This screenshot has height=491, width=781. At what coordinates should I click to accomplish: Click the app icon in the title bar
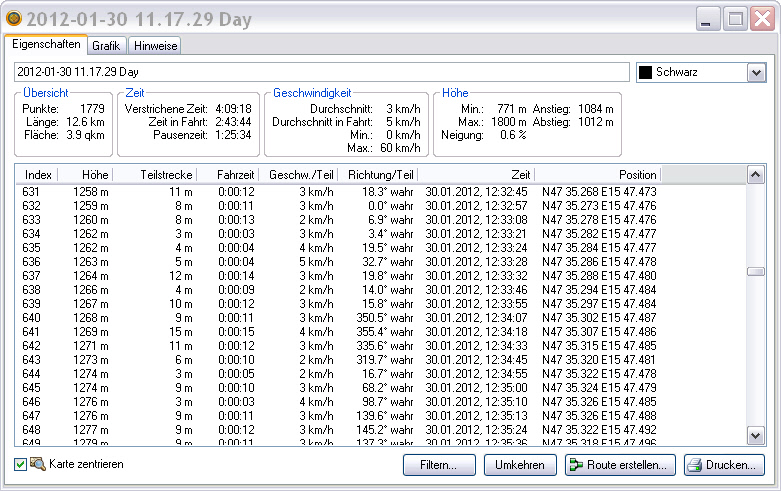click(14, 20)
